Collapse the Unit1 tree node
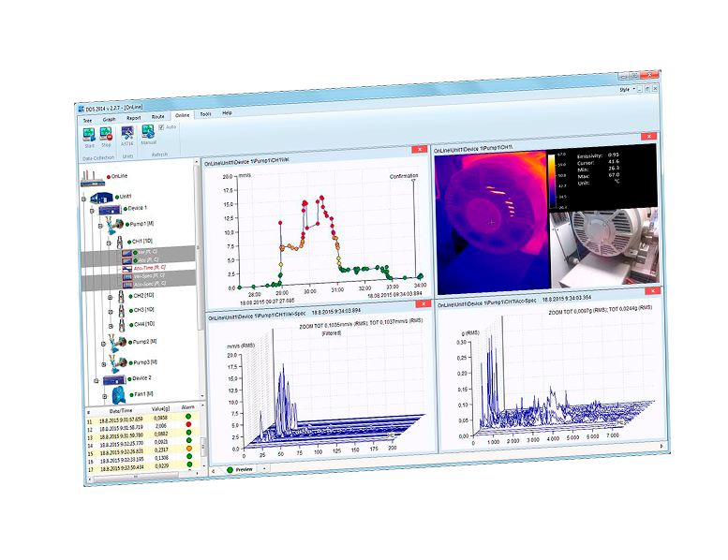The width and height of the screenshot is (728, 560). [84, 199]
